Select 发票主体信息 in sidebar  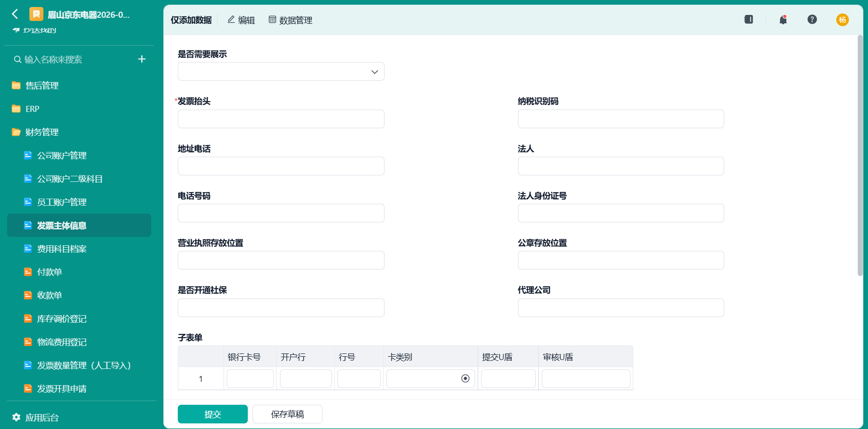click(x=79, y=225)
